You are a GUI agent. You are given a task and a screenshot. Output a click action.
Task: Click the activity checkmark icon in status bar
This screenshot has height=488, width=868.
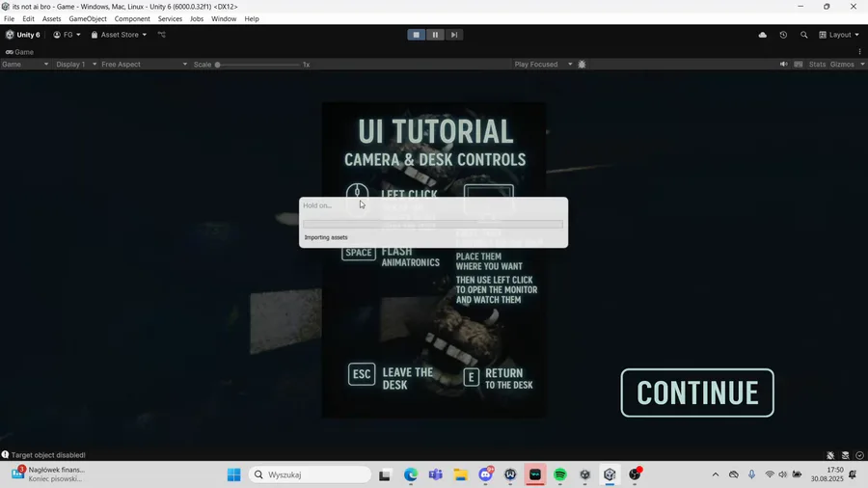pyautogui.click(x=859, y=455)
